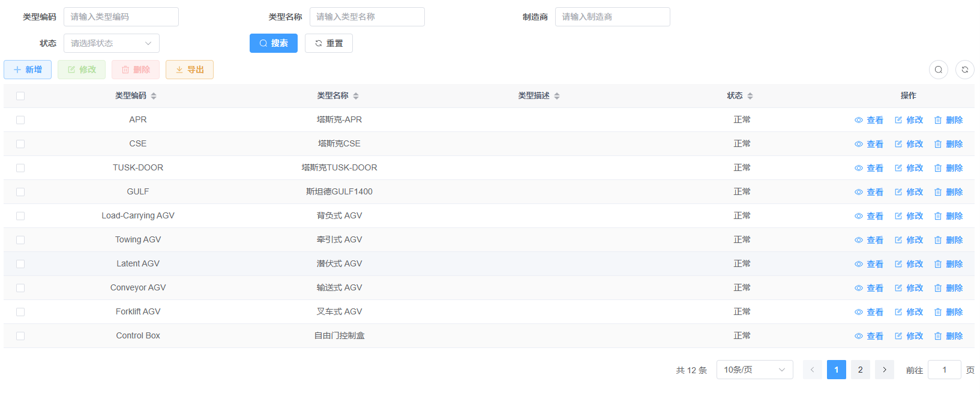Edit the Latent AGV row
This screenshot has width=980, height=396.
click(x=909, y=264)
